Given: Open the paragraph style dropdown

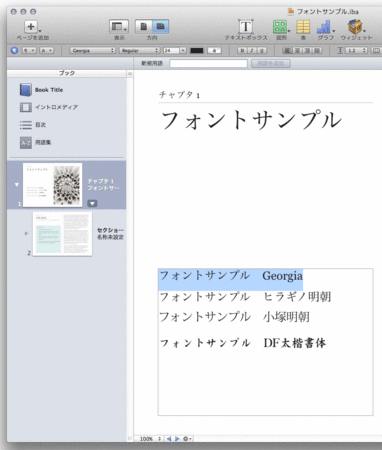Looking at the screenshot, I should pos(29,50).
